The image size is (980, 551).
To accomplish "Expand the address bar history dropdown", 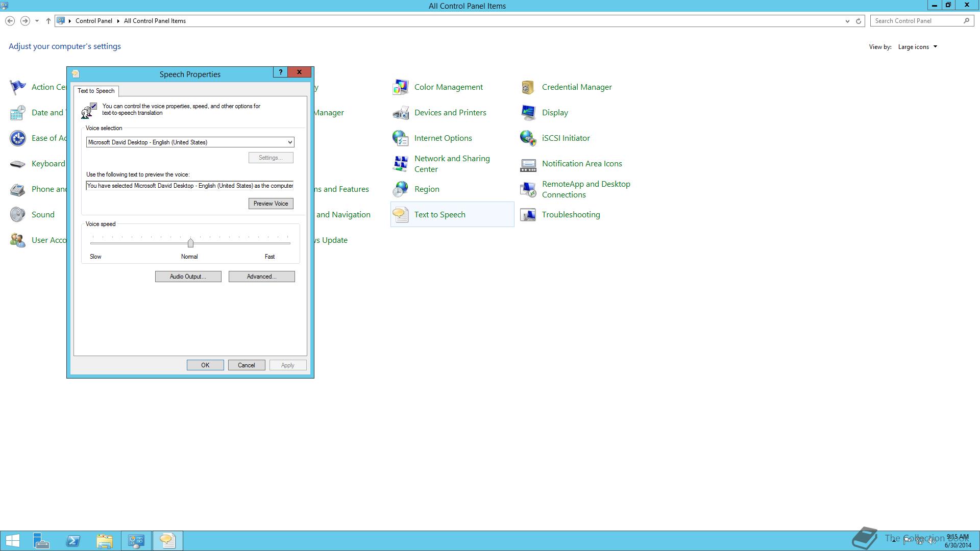I will [847, 21].
